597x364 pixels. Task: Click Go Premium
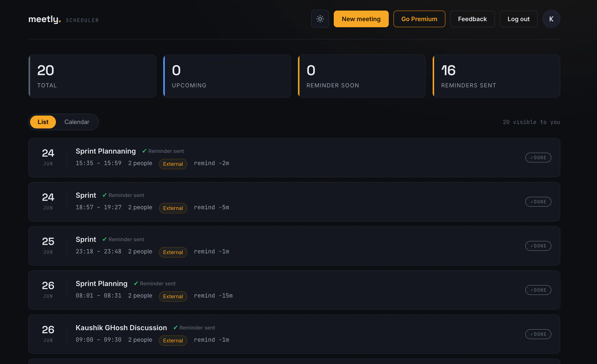pos(419,19)
